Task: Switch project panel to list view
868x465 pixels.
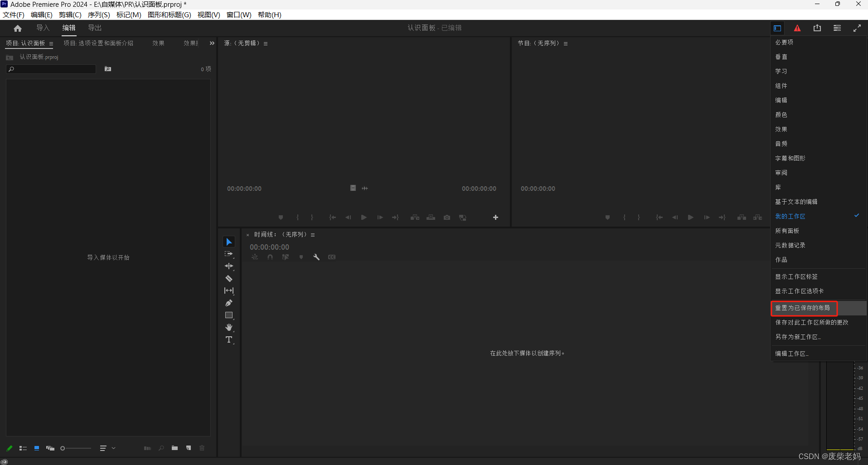Action: point(23,448)
